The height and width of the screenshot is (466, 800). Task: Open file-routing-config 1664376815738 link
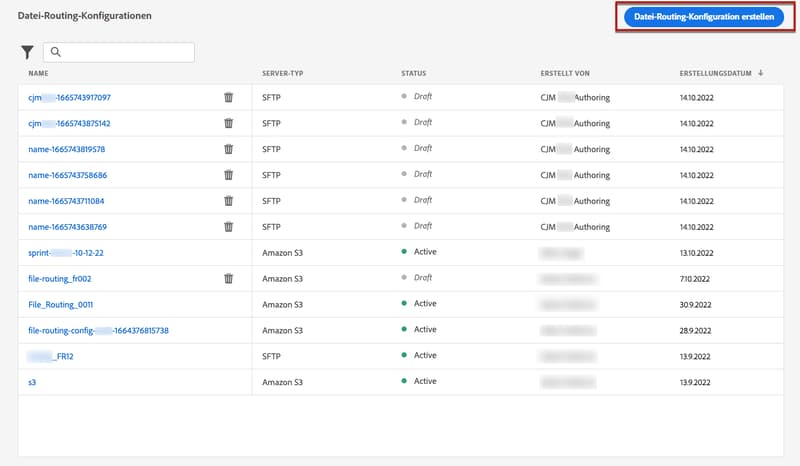tap(98, 331)
